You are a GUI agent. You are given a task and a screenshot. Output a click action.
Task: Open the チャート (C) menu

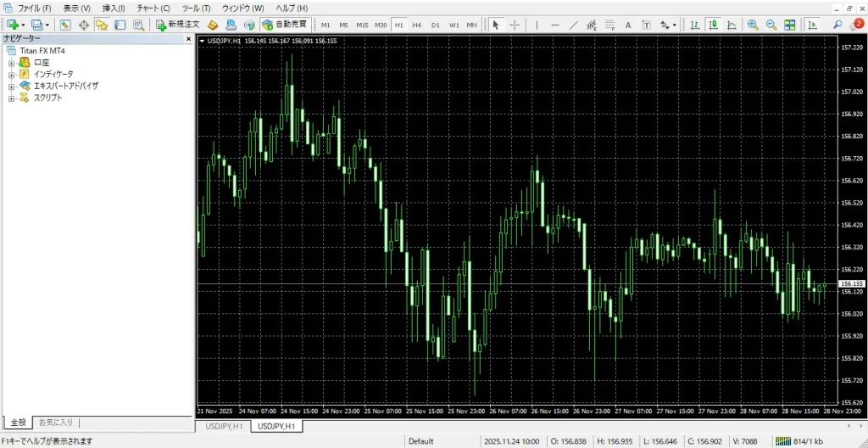tap(153, 8)
